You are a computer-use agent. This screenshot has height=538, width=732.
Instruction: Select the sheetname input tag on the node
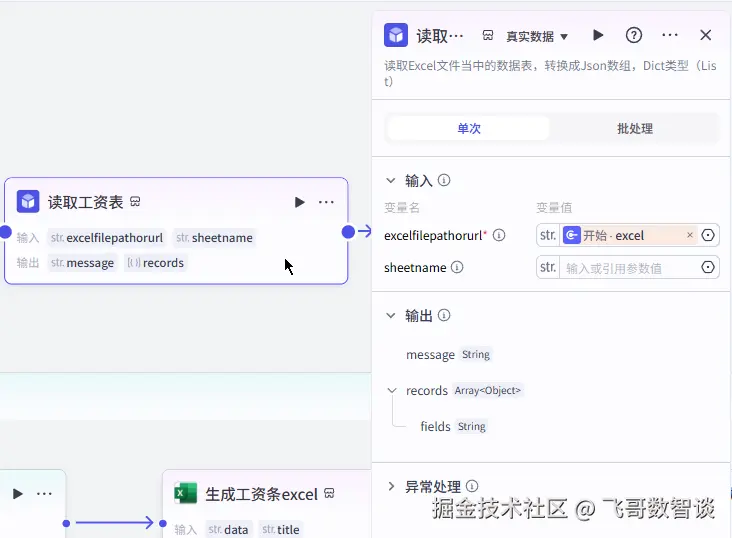214,238
